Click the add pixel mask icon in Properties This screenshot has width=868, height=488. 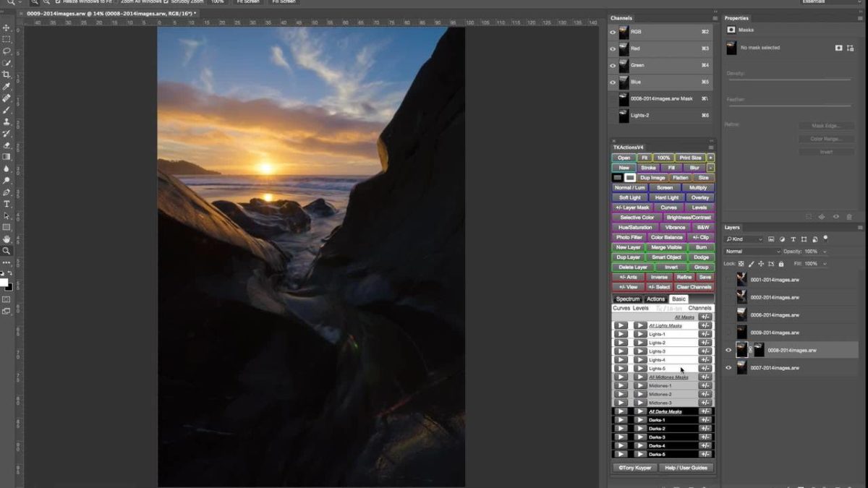(838, 48)
